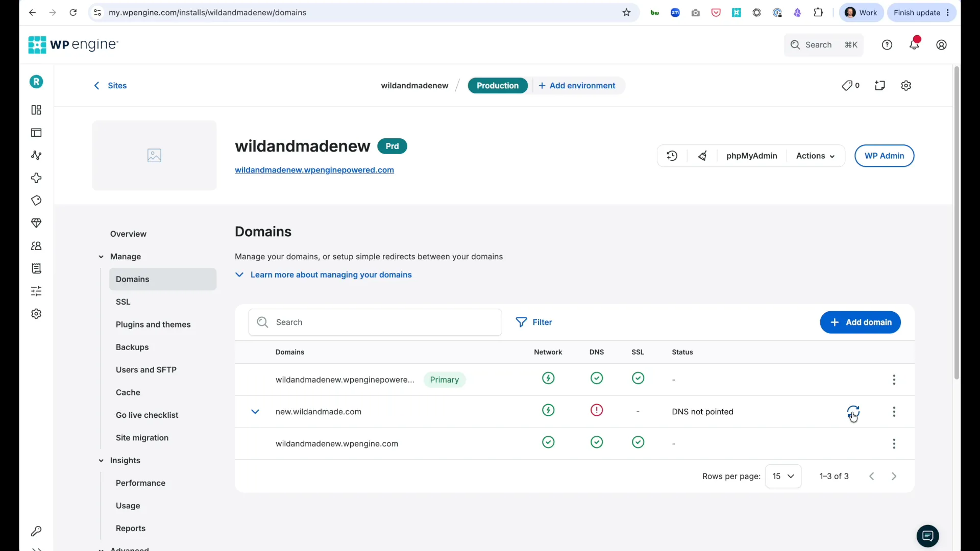Collapse the Insights section
The image size is (980, 551).
coord(101,461)
